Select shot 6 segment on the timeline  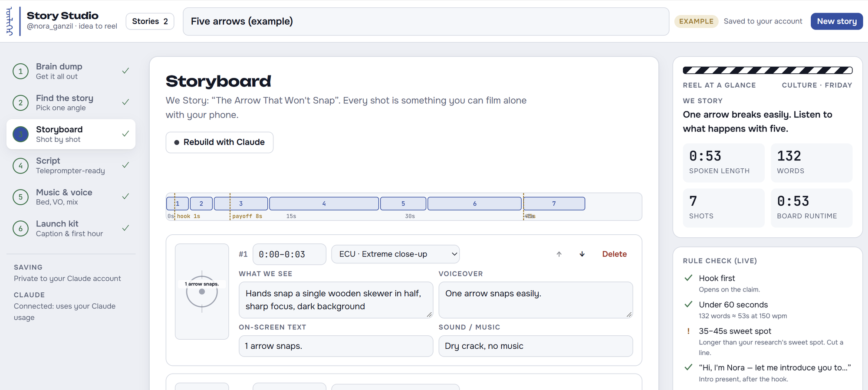pyautogui.click(x=475, y=203)
